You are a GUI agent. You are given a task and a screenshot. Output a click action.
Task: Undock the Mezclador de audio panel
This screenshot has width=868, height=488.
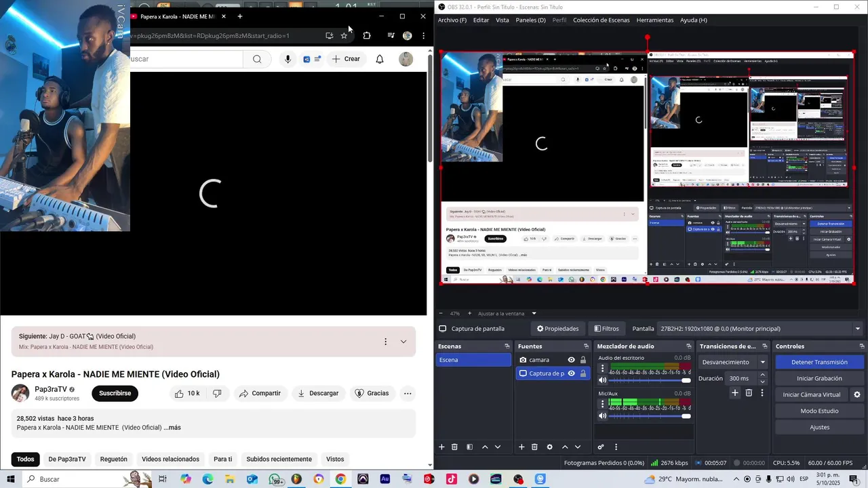pos(689,346)
